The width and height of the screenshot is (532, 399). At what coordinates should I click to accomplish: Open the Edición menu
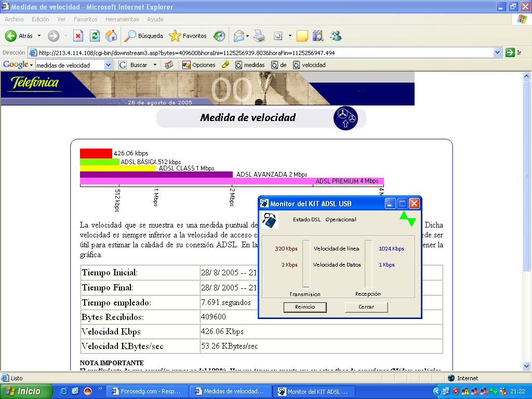[x=41, y=19]
